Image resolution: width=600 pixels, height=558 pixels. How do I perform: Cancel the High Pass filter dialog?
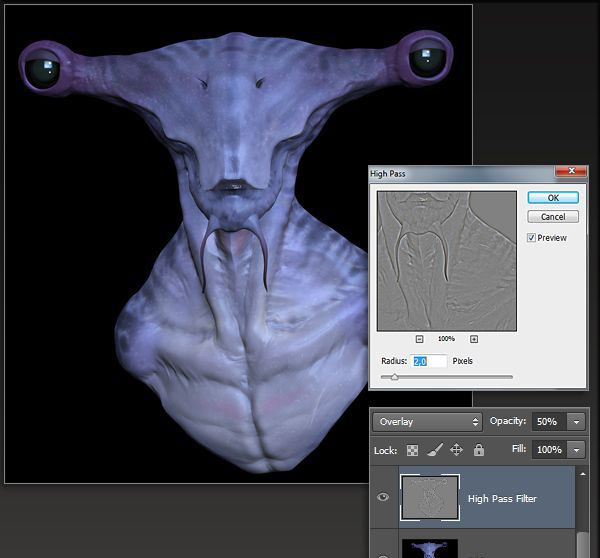(553, 217)
